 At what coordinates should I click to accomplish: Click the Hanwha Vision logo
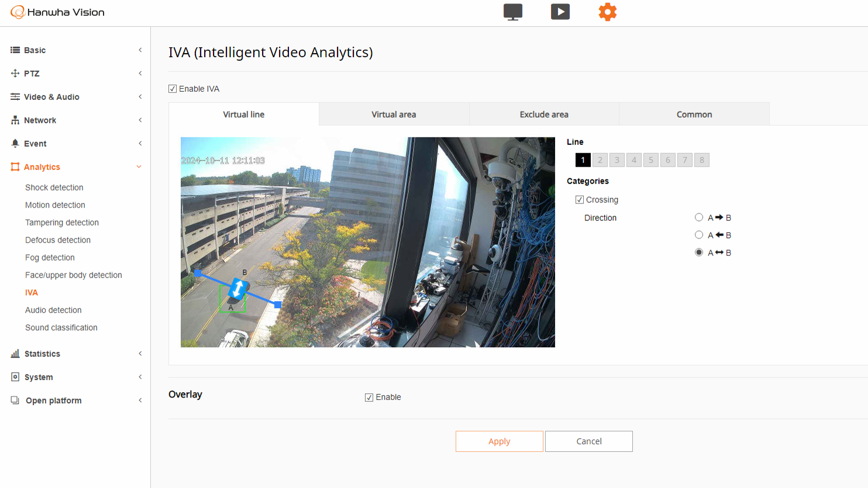pyautogui.click(x=57, y=12)
